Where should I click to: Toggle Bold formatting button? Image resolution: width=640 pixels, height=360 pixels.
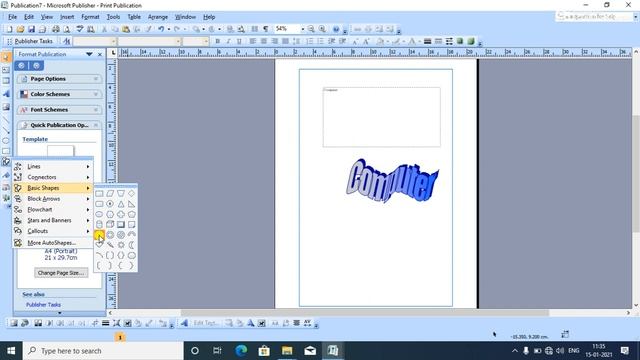[x=218, y=41]
